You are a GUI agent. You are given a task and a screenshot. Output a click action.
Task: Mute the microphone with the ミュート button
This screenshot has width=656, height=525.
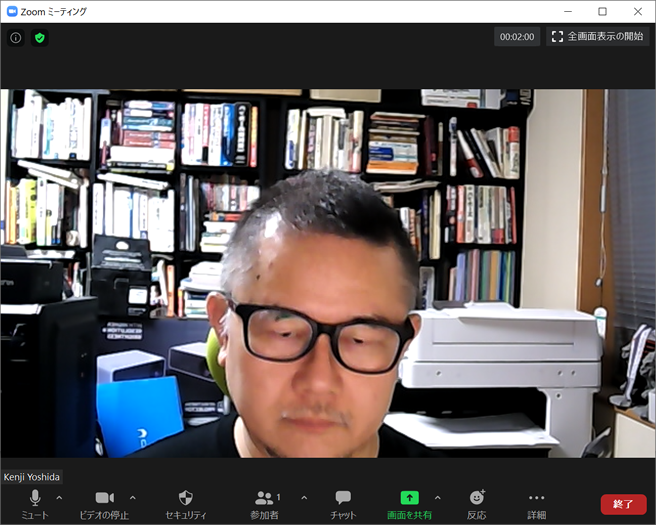coord(35,503)
